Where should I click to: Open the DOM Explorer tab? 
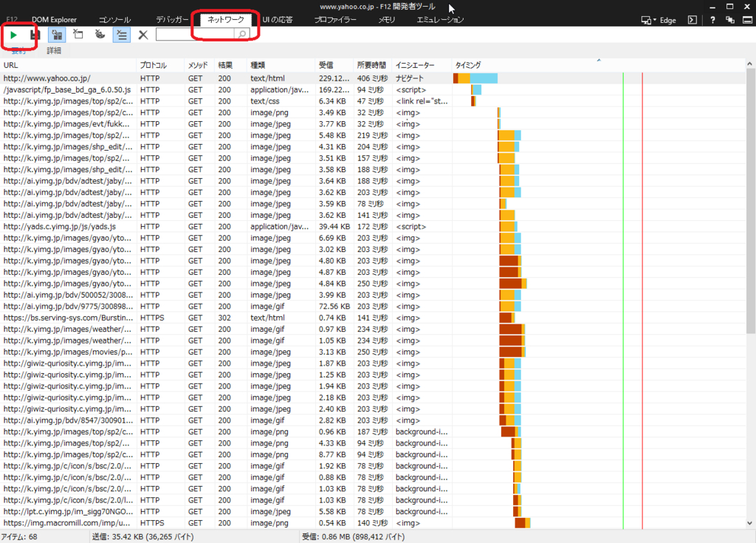[54, 20]
